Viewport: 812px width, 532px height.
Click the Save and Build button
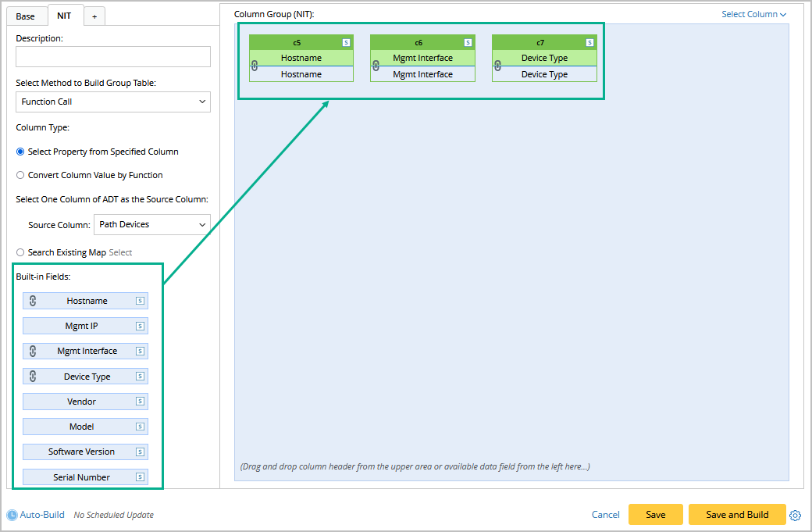pos(737,514)
